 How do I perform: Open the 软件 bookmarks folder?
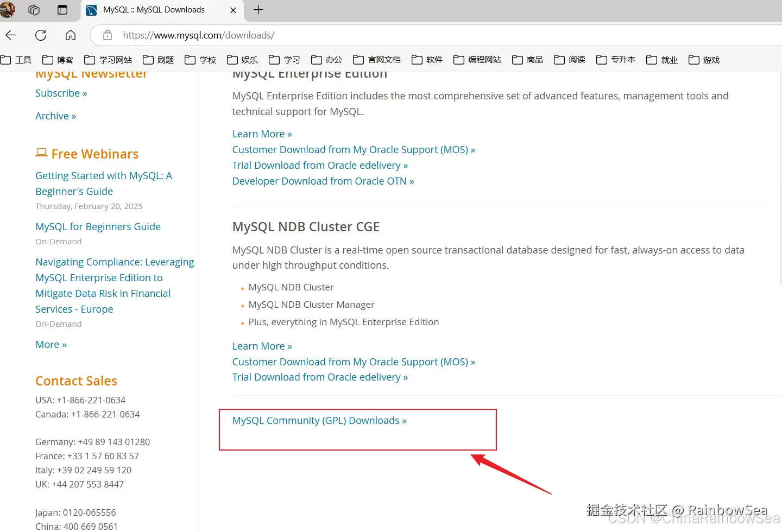click(x=427, y=60)
